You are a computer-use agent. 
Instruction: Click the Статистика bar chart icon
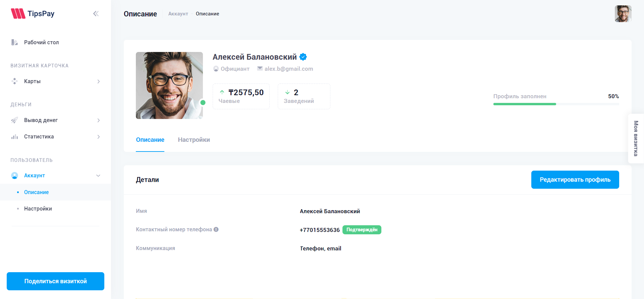14,137
